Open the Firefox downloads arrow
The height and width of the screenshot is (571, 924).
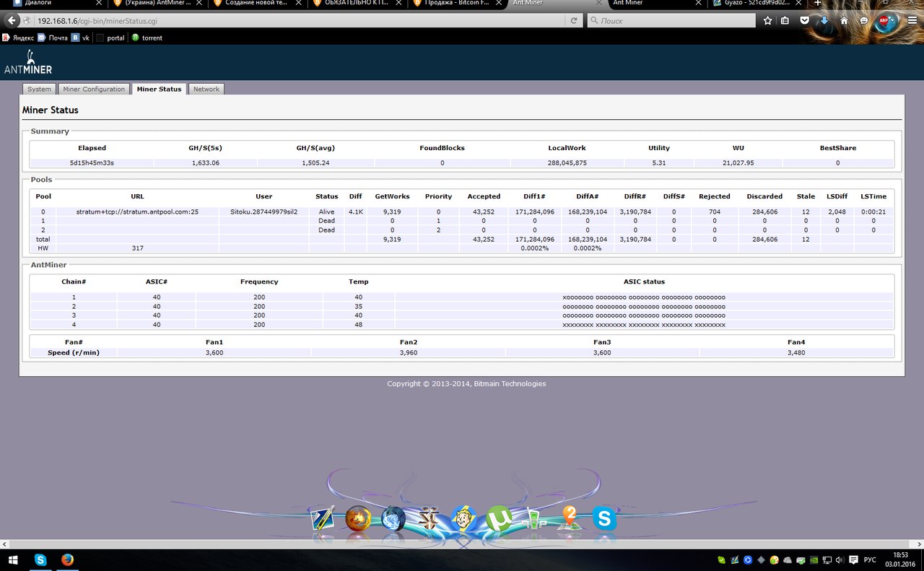[824, 21]
